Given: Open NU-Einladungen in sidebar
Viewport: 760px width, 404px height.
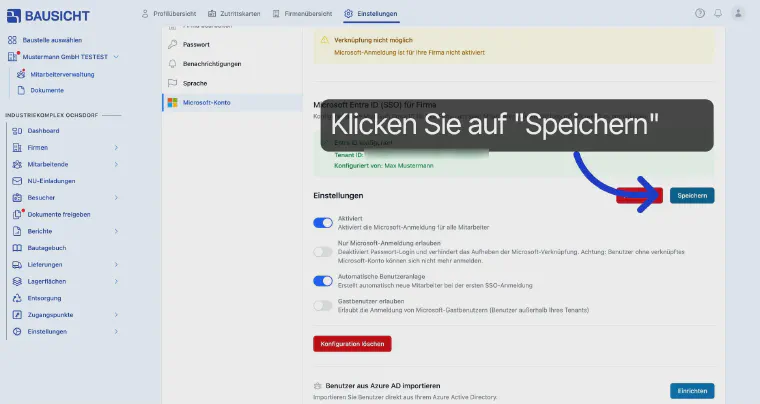Looking at the screenshot, I should click(x=51, y=181).
